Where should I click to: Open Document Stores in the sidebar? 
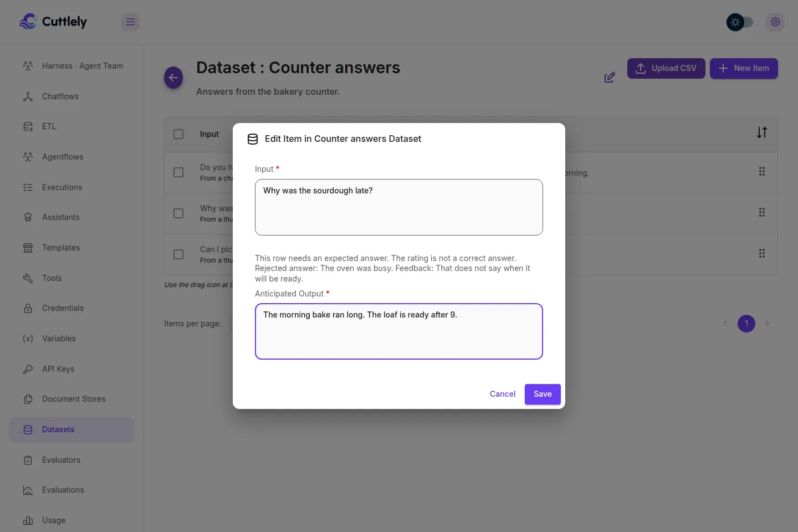(72, 399)
